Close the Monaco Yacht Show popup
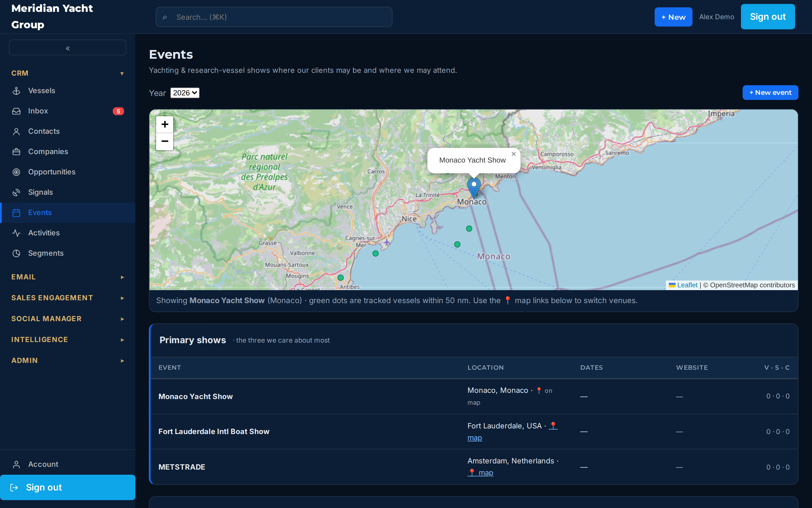The width and height of the screenshot is (812, 508). pos(514,154)
